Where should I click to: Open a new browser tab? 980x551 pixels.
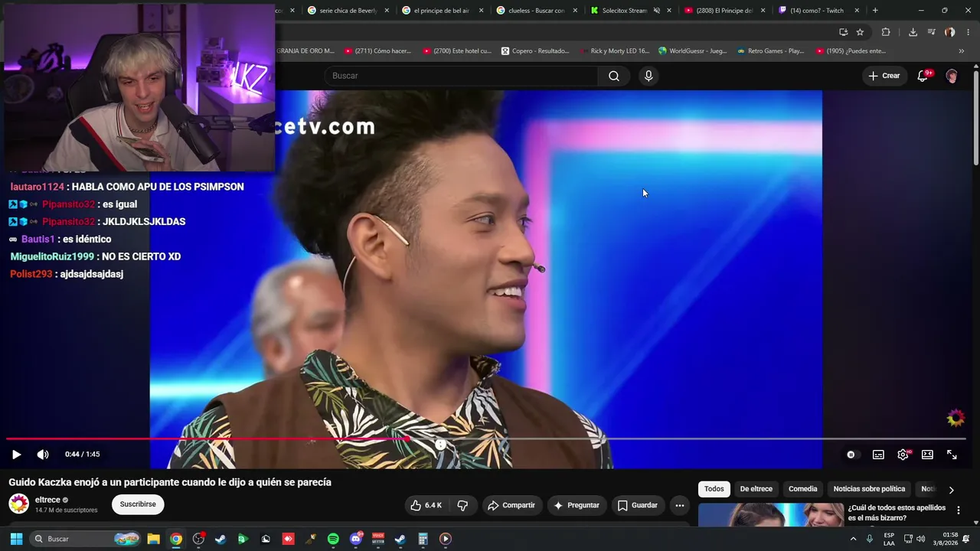point(875,11)
